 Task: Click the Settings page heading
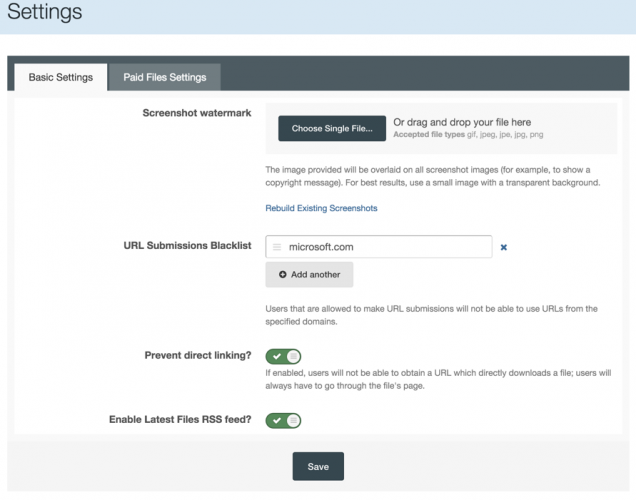(x=45, y=11)
